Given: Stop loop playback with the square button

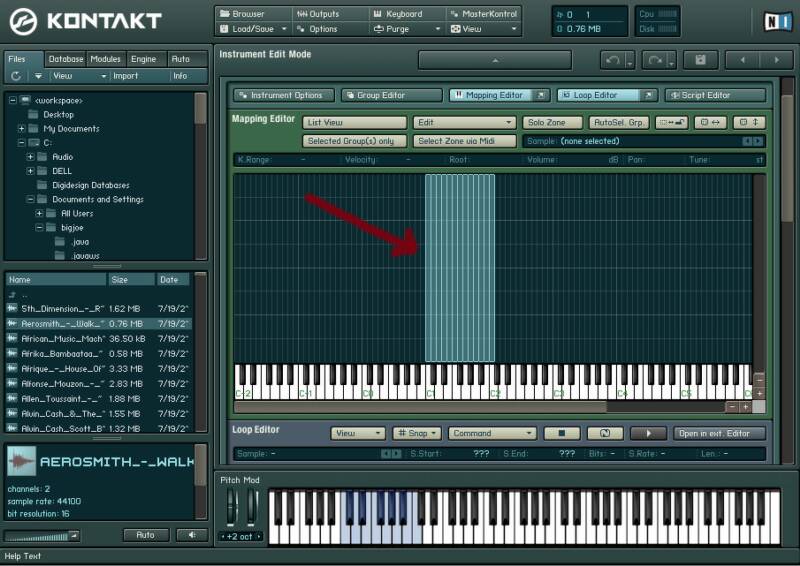Looking at the screenshot, I should pyautogui.click(x=562, y=433).
